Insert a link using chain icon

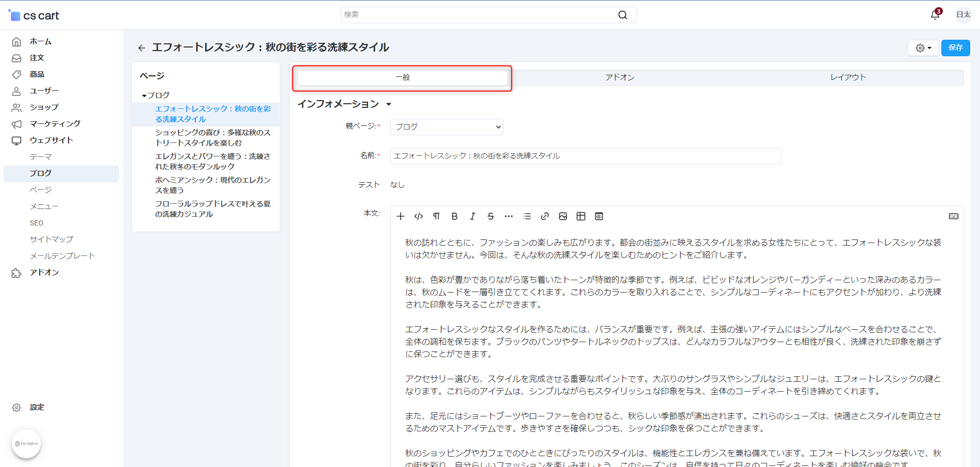pos(544,216)
